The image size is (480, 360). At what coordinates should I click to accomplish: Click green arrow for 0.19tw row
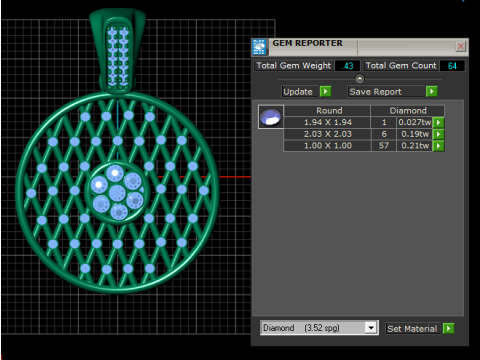438,134
